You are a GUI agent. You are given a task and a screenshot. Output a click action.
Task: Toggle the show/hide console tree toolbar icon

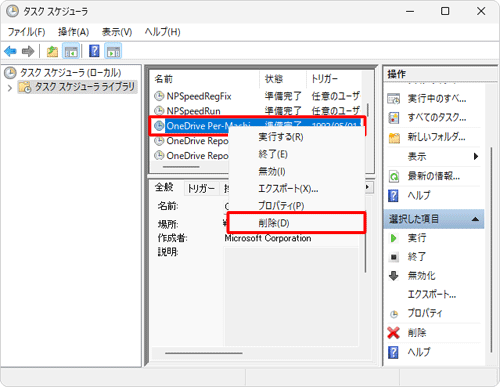(71, 51)
